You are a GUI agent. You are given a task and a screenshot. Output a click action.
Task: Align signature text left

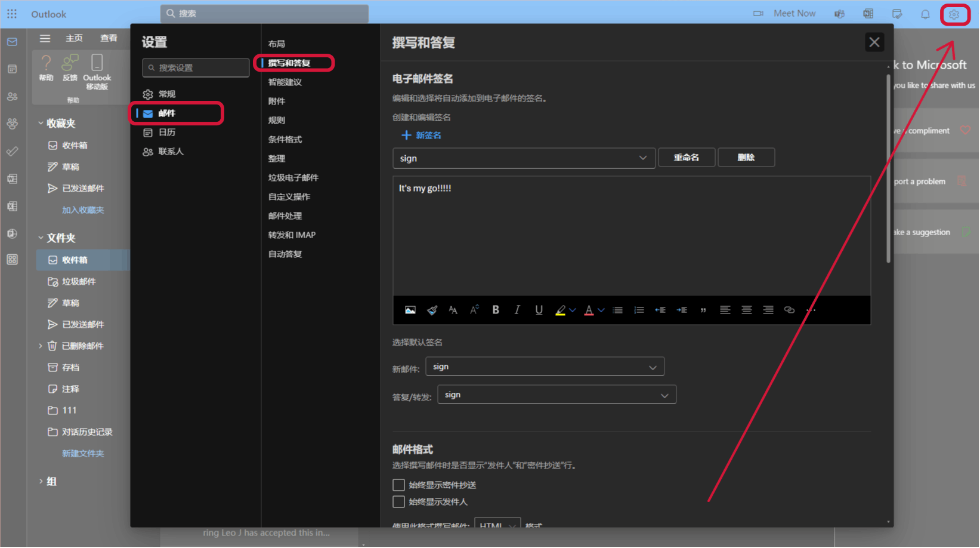click(x=725, y=310)
